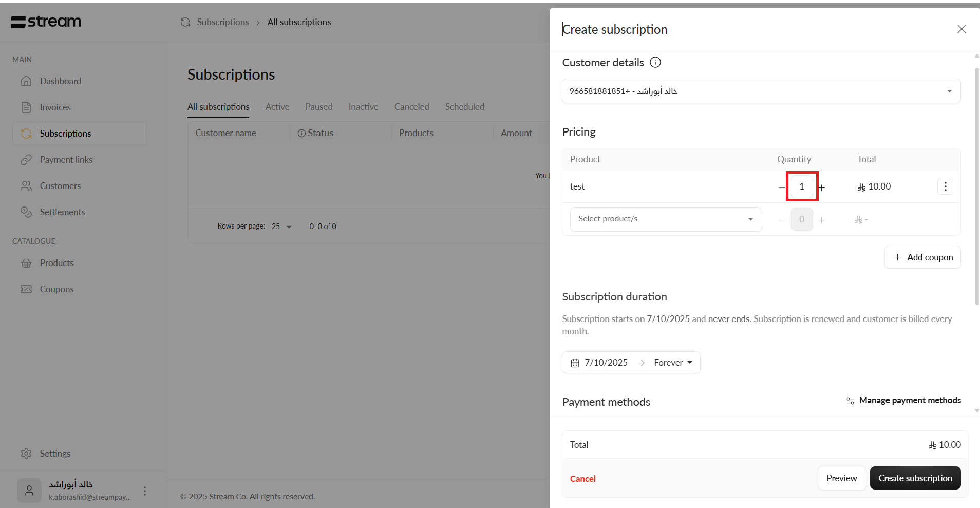Change the rows per page dropdown
This screenshot has height=508, width=980.
tap(281, 227)
